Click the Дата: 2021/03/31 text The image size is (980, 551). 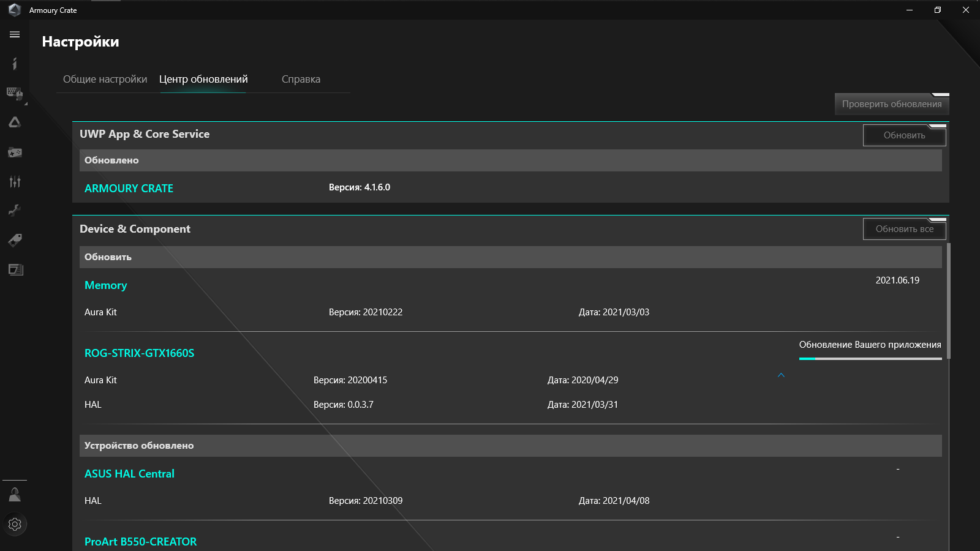582,405
